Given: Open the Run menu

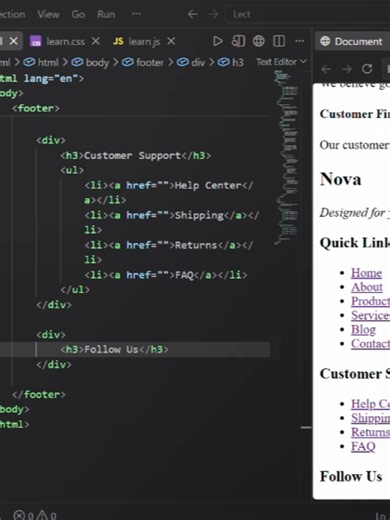Looking at the screenshot, I should pos(106,14).
